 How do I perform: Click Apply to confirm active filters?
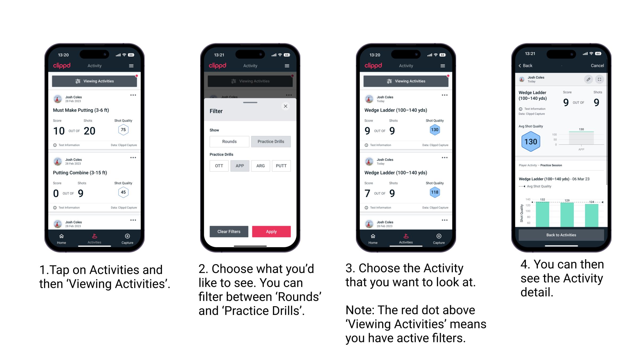(x=271, y=231)
